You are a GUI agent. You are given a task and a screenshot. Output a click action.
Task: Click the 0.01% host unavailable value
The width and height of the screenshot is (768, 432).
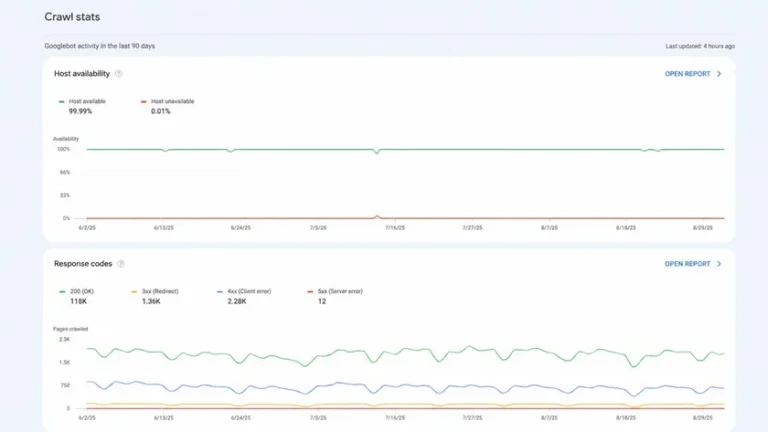[x=160, y=111]
